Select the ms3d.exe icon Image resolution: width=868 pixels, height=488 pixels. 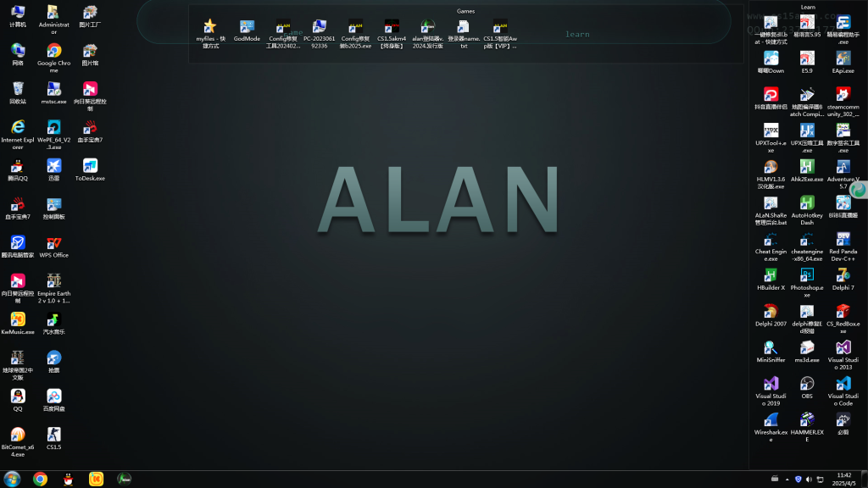point(807,352)
